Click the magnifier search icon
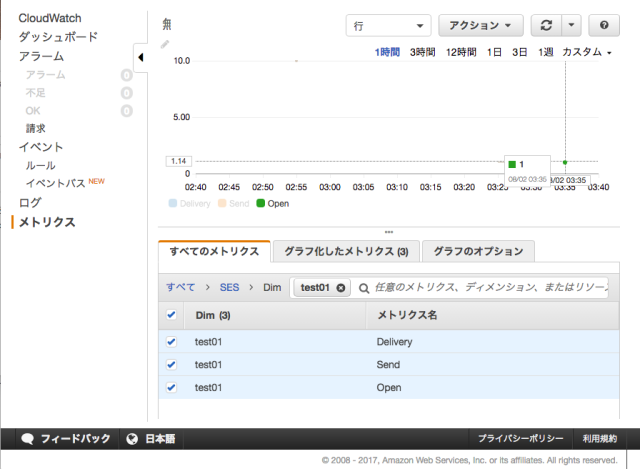 (x=363, y=288)
